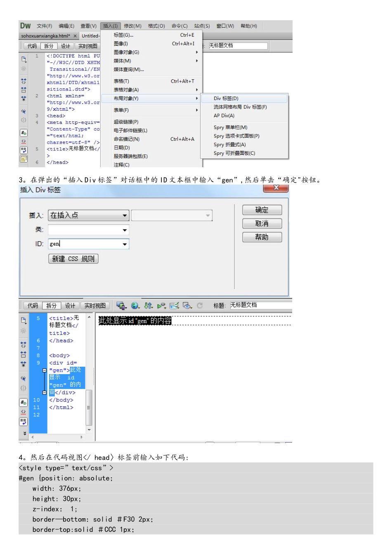Viewport: 392px width, 555px height.
Task: Click the Dw application logo
Action: [26, 26]
